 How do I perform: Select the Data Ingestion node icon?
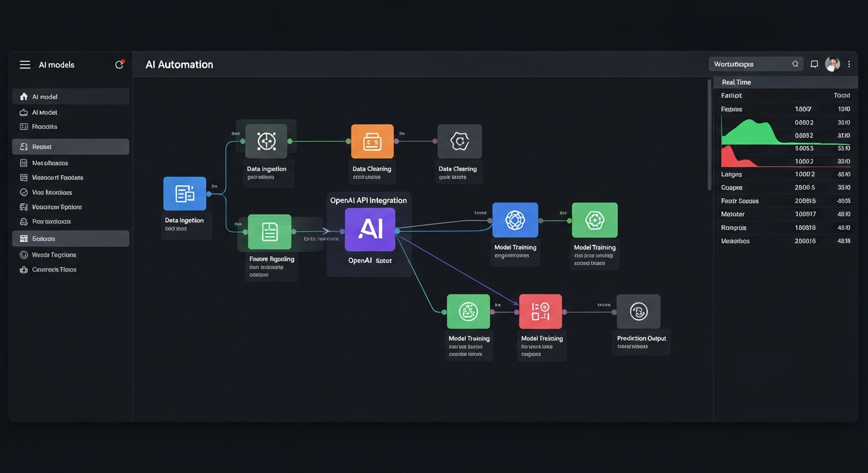[x=184, y=193]
